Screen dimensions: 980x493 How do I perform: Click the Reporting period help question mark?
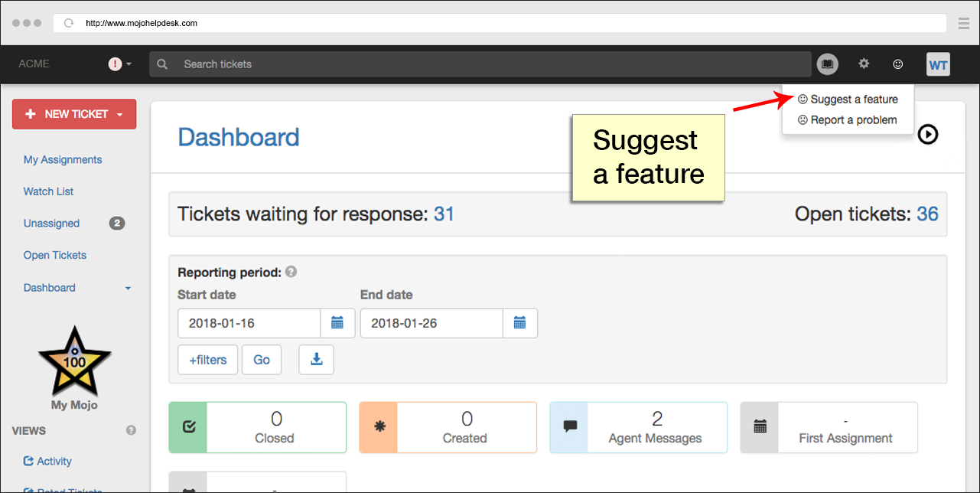click(291, 272)
